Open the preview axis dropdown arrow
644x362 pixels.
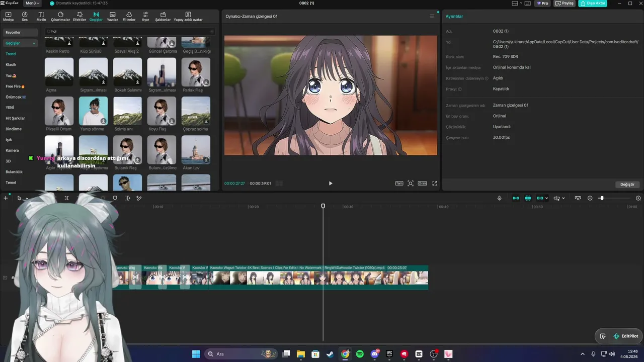tap(563, 198)
